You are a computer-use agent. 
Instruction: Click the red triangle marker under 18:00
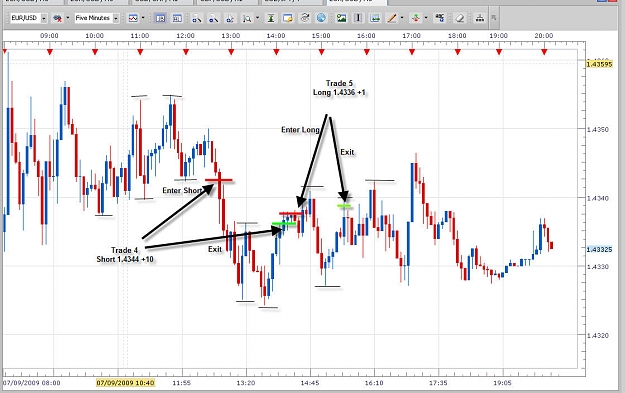click(458, 52)
